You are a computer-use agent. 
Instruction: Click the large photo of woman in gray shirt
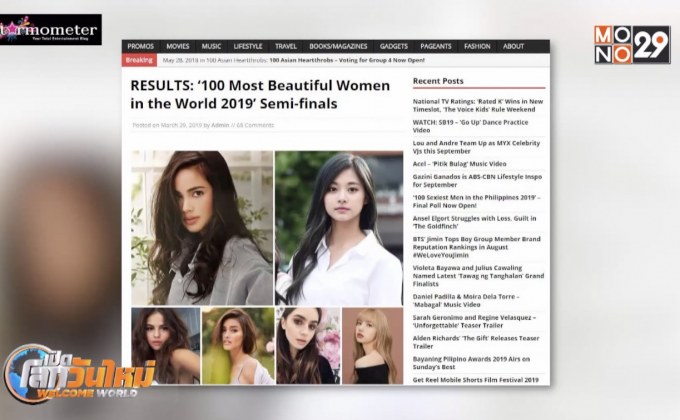202,228
